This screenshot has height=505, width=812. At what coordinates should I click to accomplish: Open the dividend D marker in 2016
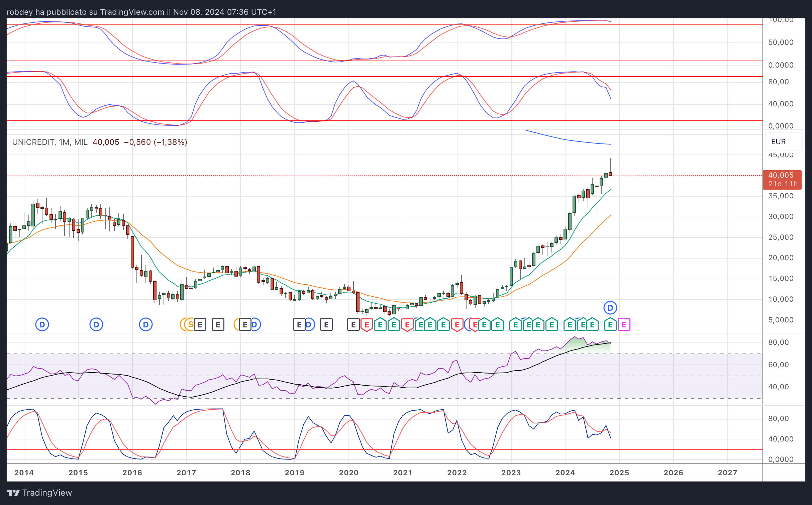[146, 324]
